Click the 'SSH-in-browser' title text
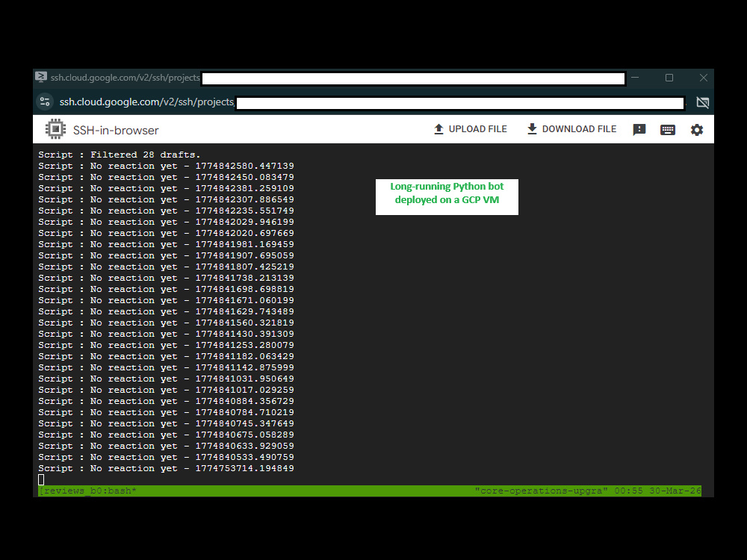The height and width of the screenshot is (560, 747). pyautogui.click(x=116, y=130)
